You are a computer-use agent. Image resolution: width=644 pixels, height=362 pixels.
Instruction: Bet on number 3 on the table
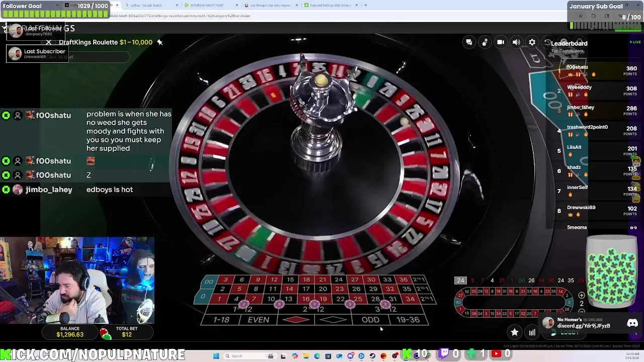coord(225,280)
